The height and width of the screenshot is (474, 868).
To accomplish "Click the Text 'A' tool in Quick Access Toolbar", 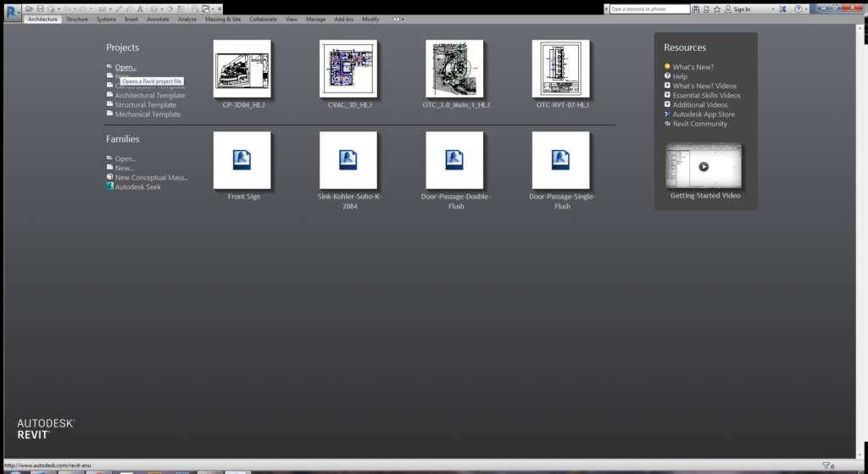I will [x=140, y=8].
